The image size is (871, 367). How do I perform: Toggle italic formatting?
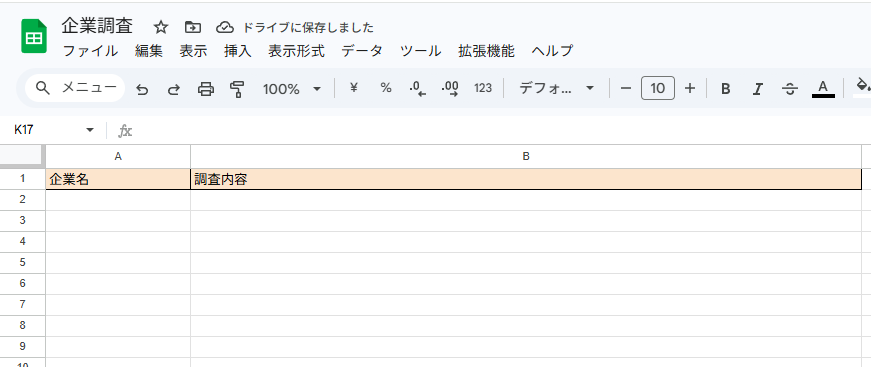(x=757, y=89)
